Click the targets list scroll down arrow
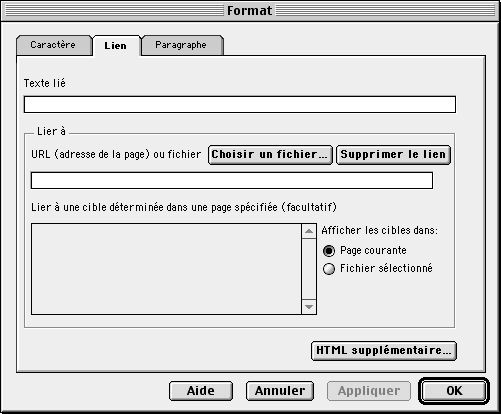Viewport: 501px width, 414px height. [x=309, y=307]
